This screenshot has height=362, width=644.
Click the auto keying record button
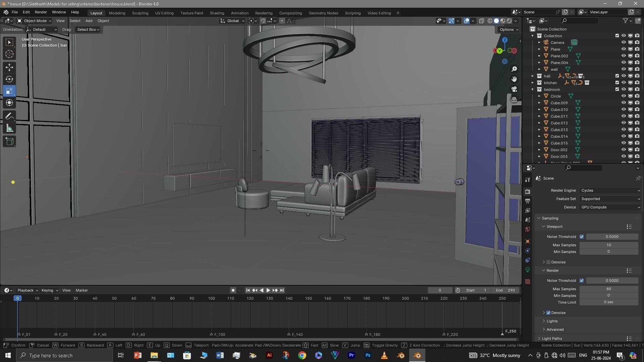(233, 290)
